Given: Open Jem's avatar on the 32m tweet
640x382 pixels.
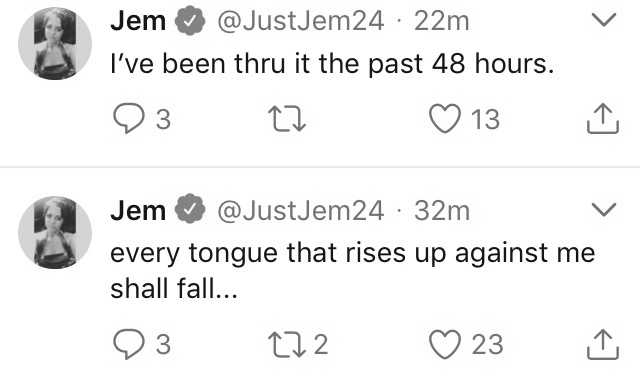Looking at the screenshot, I should (x=55, y=233).
